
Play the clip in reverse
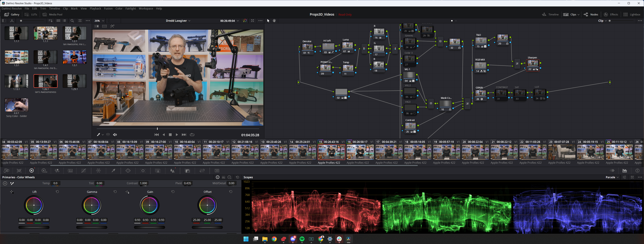164,135
